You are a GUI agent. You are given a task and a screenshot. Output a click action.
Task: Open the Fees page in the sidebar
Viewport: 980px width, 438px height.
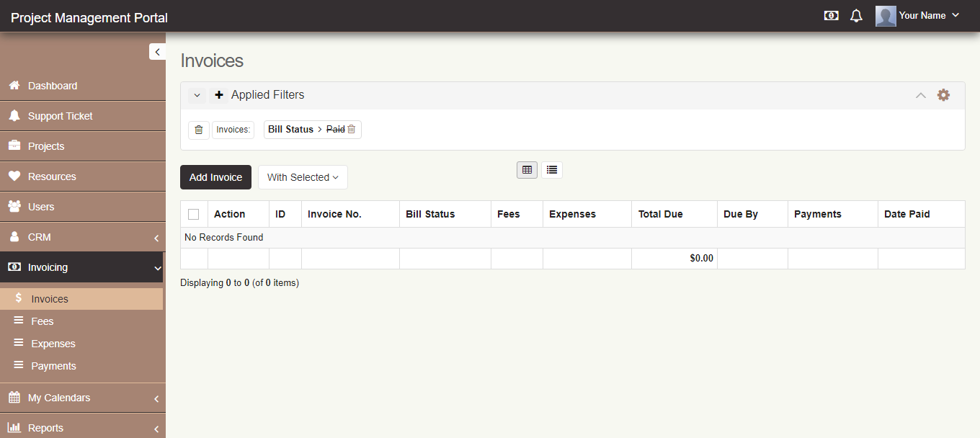tap(40, 321)
